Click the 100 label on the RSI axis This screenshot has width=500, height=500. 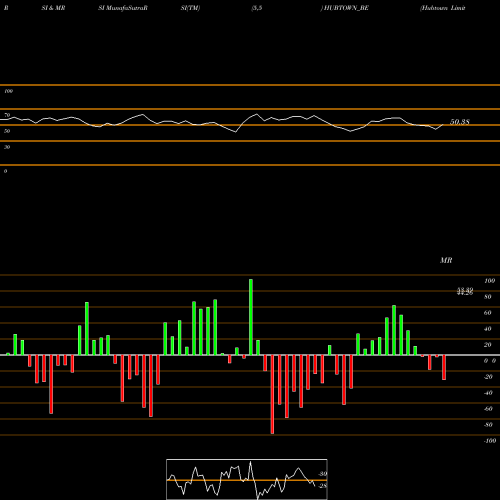(x=8, y=91)
